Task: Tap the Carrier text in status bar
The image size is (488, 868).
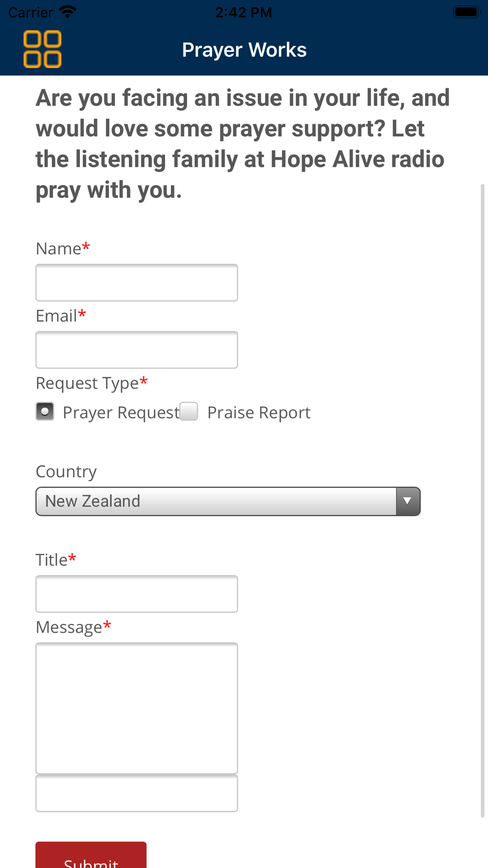Action: point(30,12)
